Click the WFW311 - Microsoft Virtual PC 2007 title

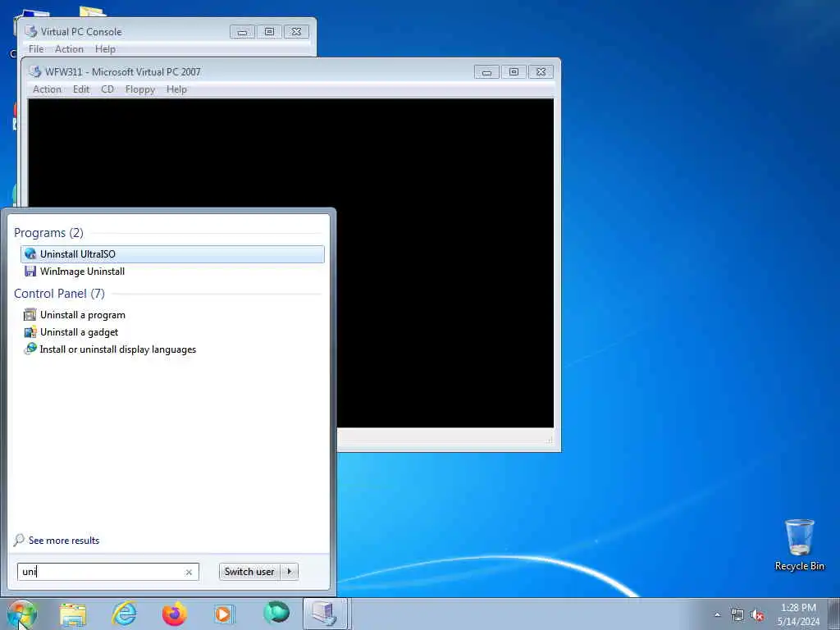click(x=123, y=72)
